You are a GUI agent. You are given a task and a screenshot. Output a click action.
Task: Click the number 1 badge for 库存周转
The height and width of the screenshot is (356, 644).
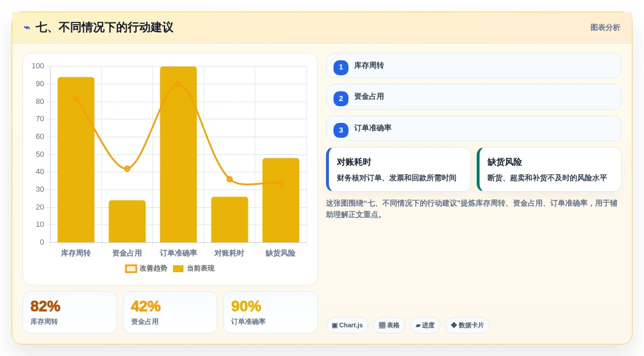pos(341,67)
